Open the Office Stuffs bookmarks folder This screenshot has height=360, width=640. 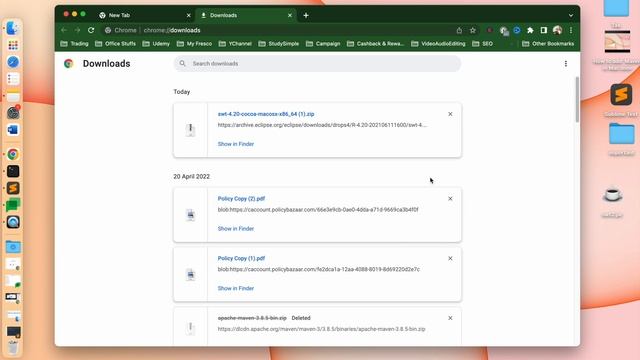click(115, 44)
